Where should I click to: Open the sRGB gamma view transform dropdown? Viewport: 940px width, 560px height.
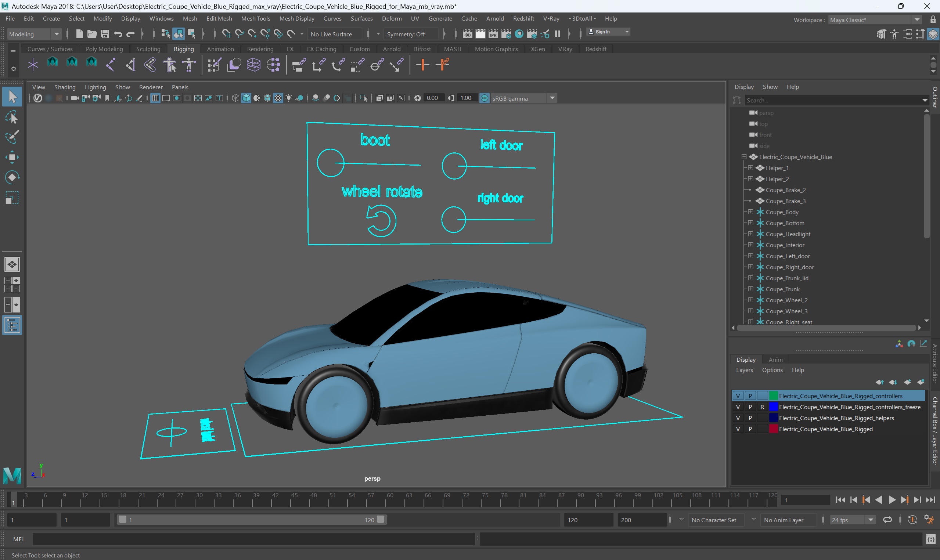pos(523,98)
